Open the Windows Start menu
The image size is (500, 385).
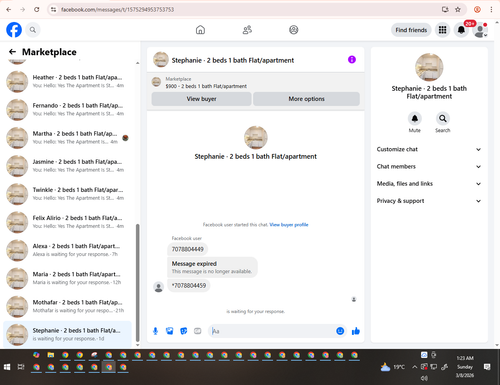[7, 367]
